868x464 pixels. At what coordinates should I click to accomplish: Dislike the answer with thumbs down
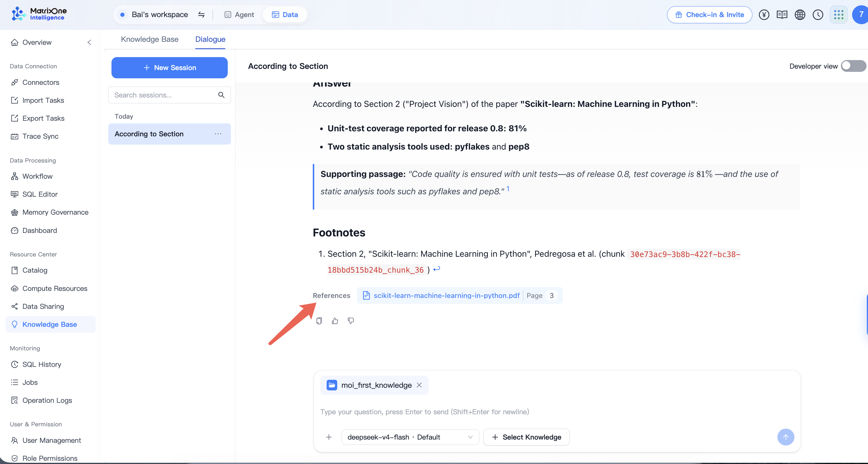coord(351,321)
